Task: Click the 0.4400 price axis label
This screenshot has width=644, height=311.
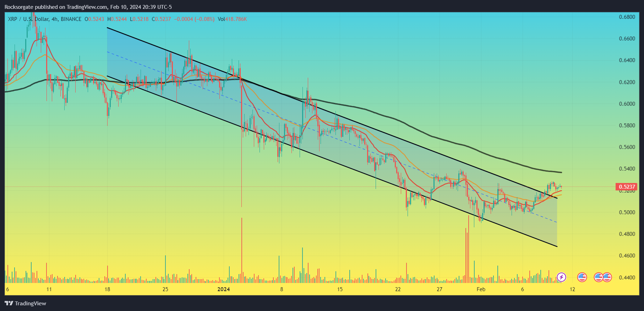Action: pos(627,278)
